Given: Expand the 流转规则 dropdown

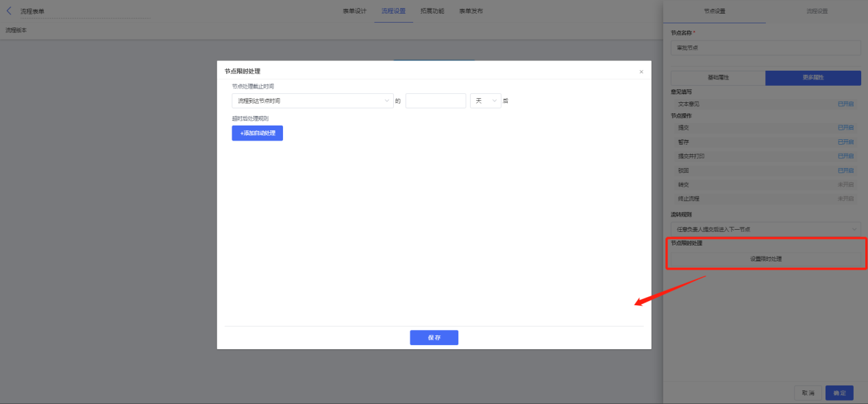Looking at the screenshot, I should point(766,228).
